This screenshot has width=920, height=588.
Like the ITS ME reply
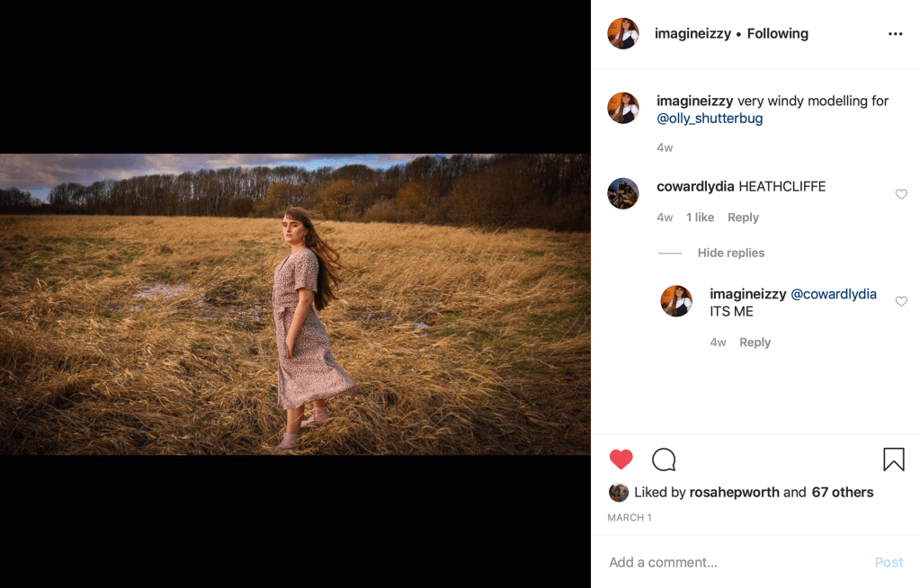(x=901, y=302)
